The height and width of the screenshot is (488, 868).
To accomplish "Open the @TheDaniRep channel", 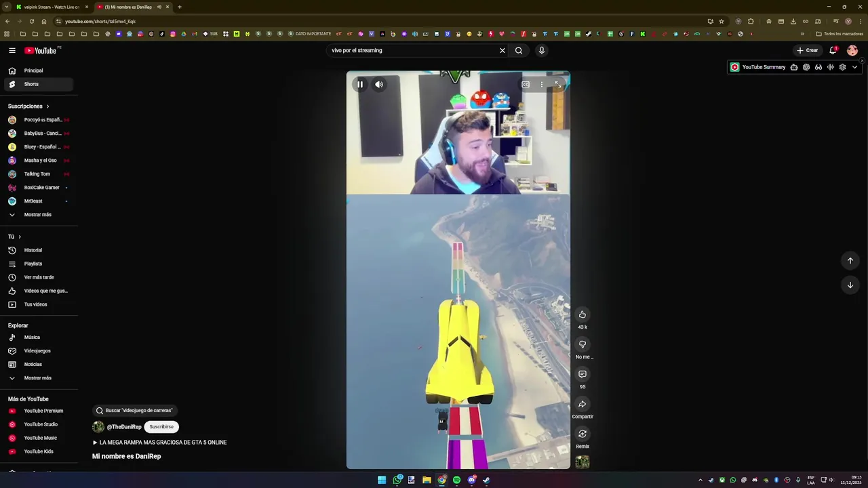I will pos(124,427).
